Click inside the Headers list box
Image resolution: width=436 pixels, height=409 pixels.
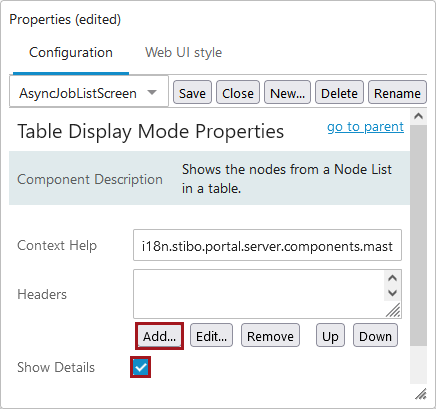point(259,294)
